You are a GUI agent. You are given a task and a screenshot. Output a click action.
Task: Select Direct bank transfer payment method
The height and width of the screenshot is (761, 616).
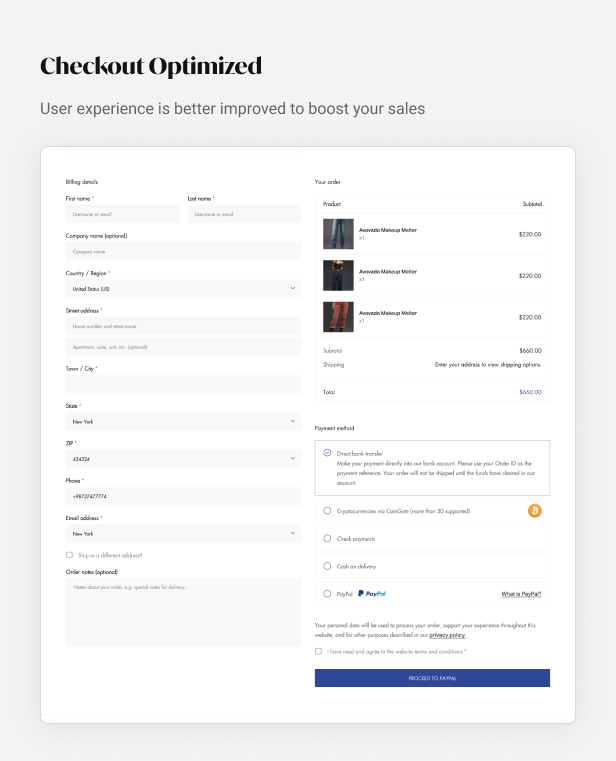327,453
